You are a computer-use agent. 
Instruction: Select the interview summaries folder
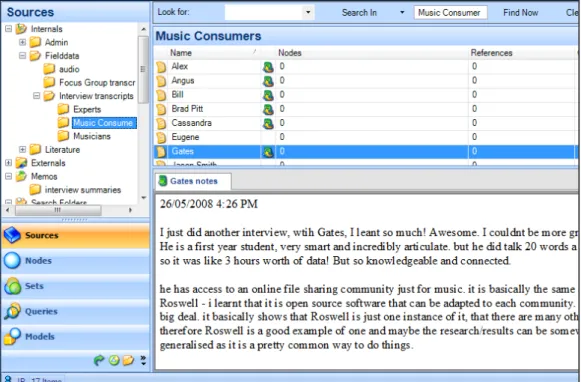[83, 190]
